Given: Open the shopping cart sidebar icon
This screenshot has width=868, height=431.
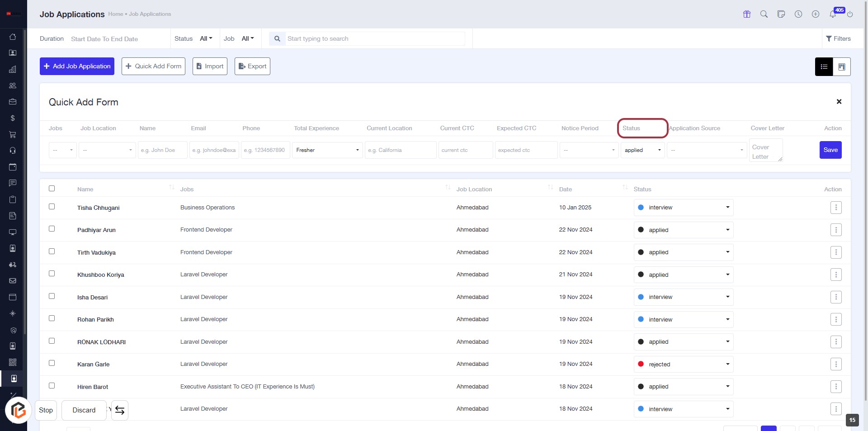Looking at the screenshot, I should [13, 134].
